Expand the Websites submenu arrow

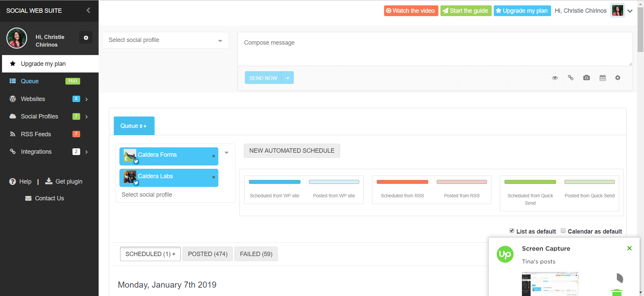click(87, 99)
